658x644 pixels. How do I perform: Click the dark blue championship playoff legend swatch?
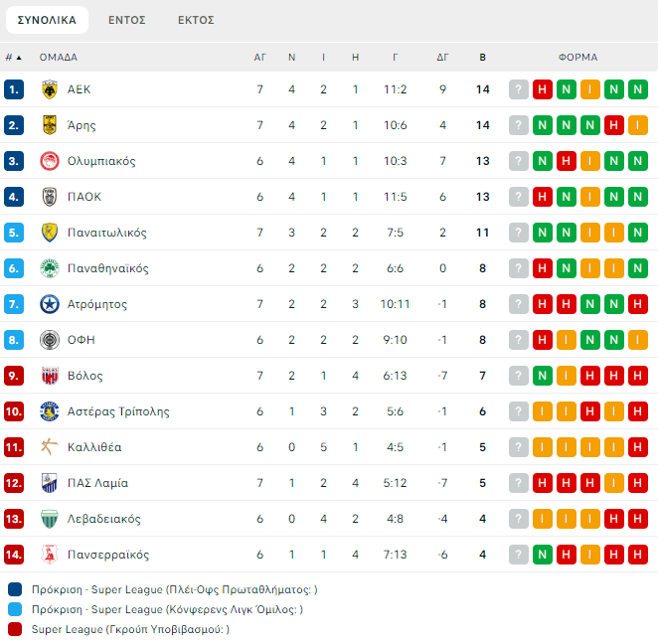15,589
